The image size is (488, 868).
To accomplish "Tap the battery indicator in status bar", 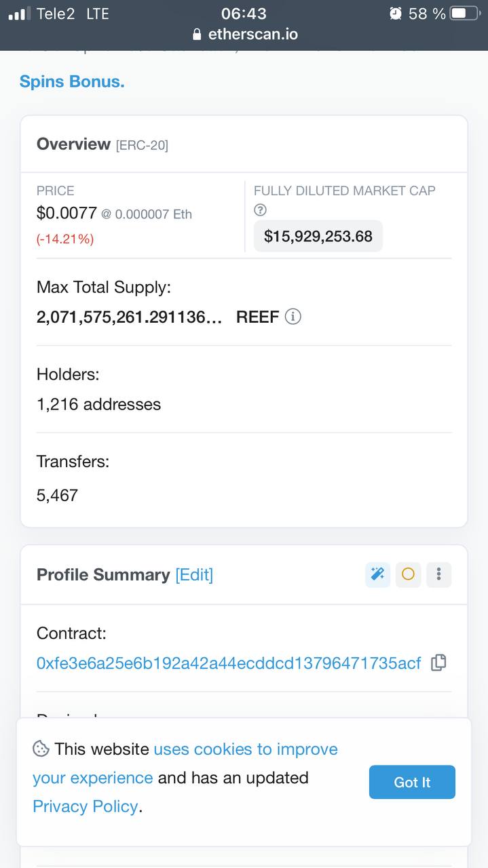I will tap(465, 14).
